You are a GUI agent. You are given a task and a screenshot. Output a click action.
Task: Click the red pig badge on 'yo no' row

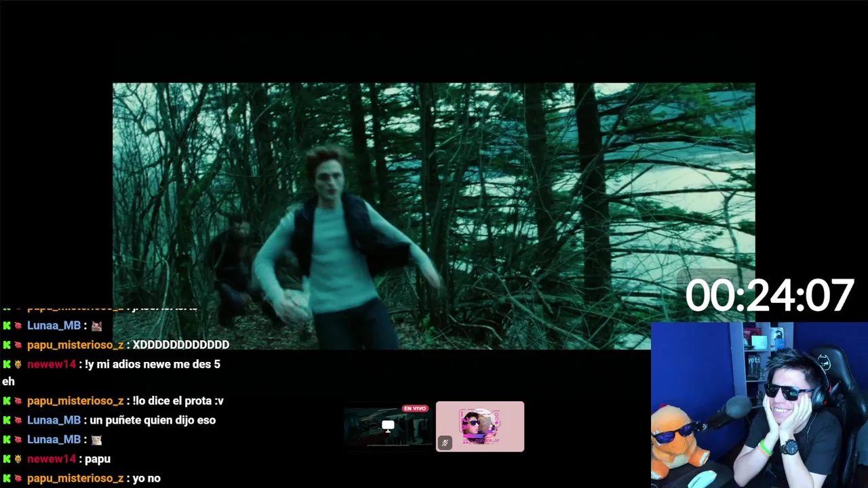click(x=18, y=479)
